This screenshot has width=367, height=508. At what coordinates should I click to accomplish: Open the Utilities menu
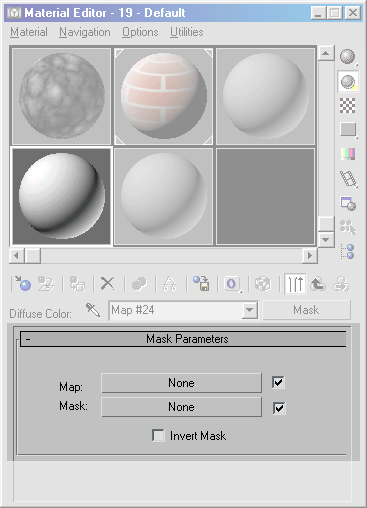(187, 32)
